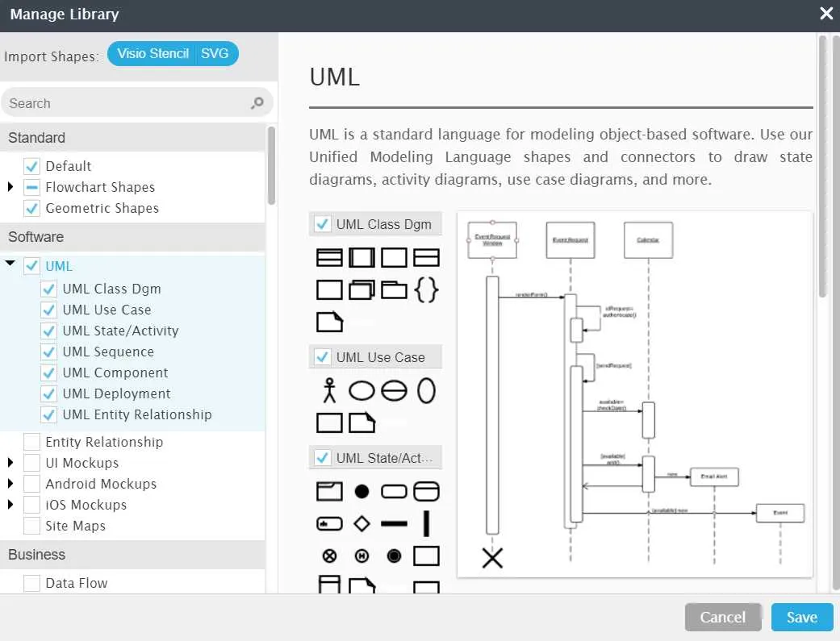Select the decision diamond shape

pyautogui.click(x=361, y=523)
